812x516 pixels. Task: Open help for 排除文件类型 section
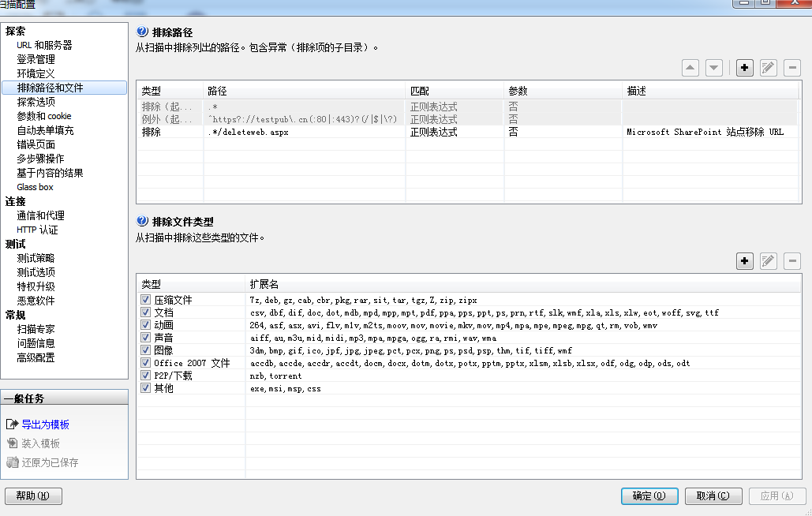[142, 221]
